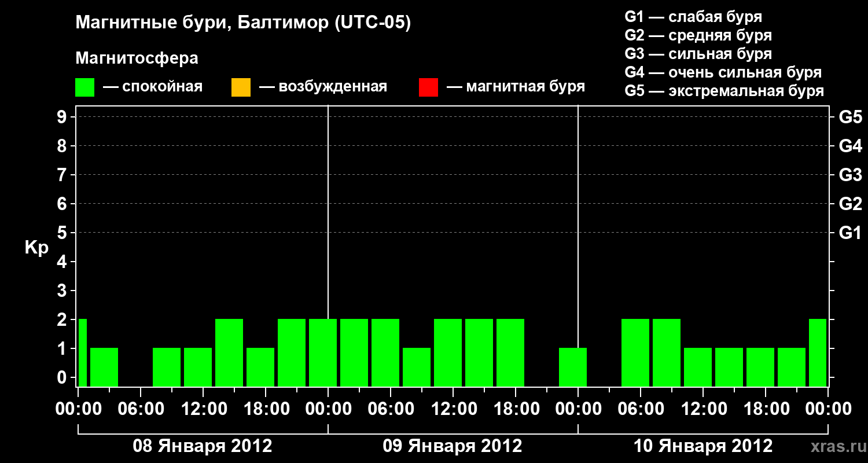Click the G4 label on the right axis
Screen dimensions: 868x463
pos(850,146)
